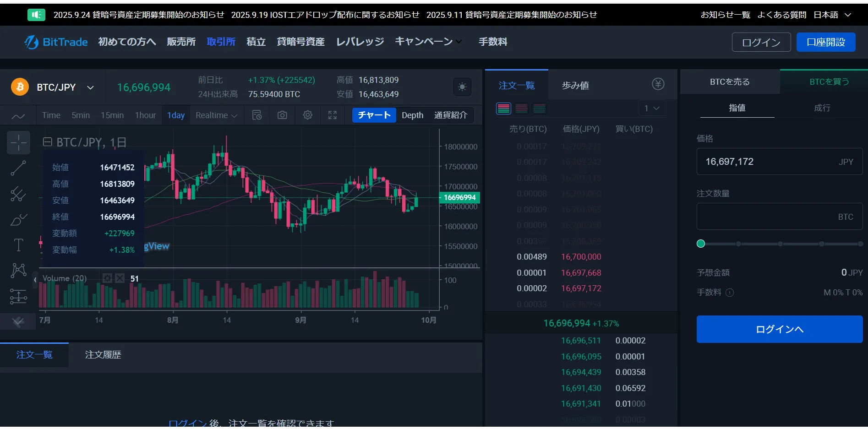Expand chart to fullscreen
The width and height of the screenshot is (868, 429).
tap(333, 115)
